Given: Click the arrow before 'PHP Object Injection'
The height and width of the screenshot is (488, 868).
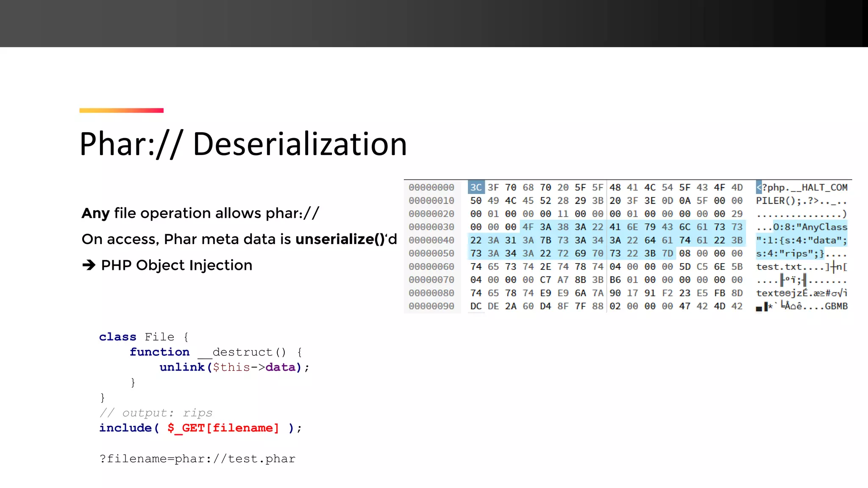Looking at the screenshot, I should click(89, 266).
